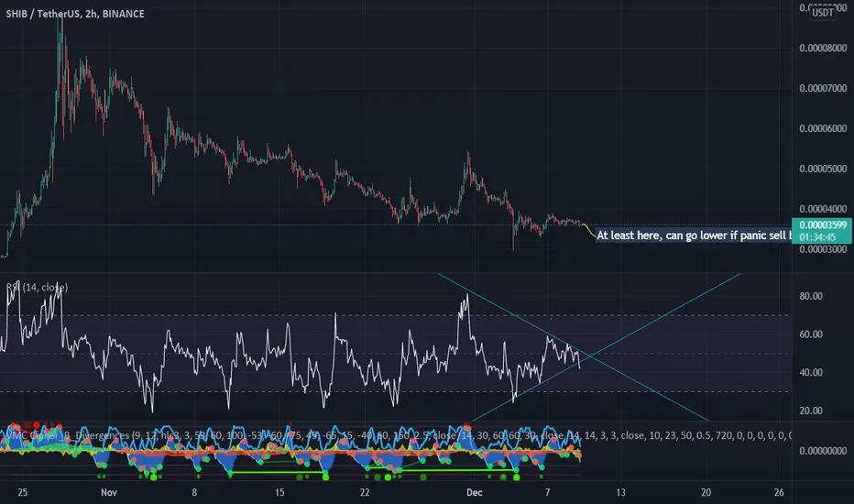
Task: Click the 13 date label on time axis
Action: (x=620, y=493)
